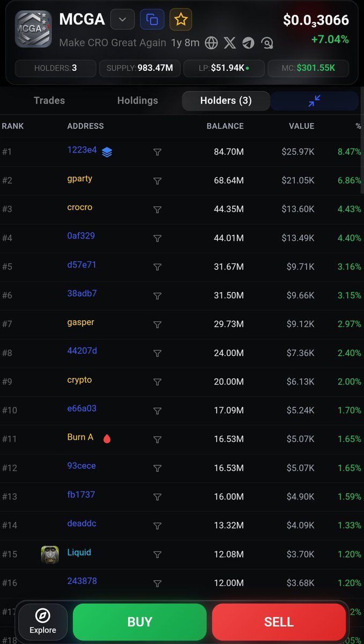The width and height of the screenshot is (364, 644).
Task: Open the Liquid holder address
Action: [79, 552]
